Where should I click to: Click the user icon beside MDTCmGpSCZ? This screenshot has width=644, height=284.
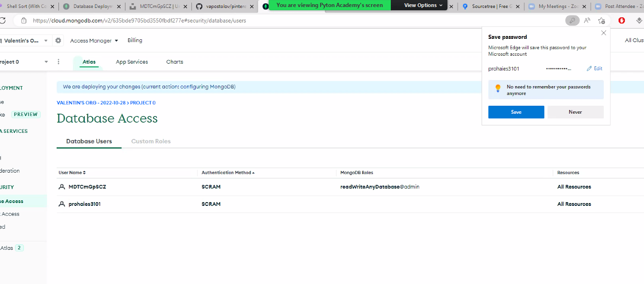(62, 187)
